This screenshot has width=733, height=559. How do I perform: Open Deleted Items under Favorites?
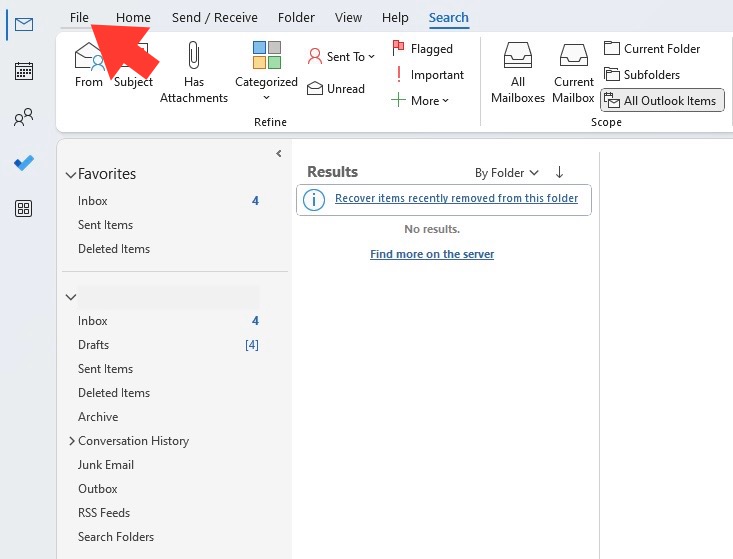pyautogui.click(x=168, y=249)
